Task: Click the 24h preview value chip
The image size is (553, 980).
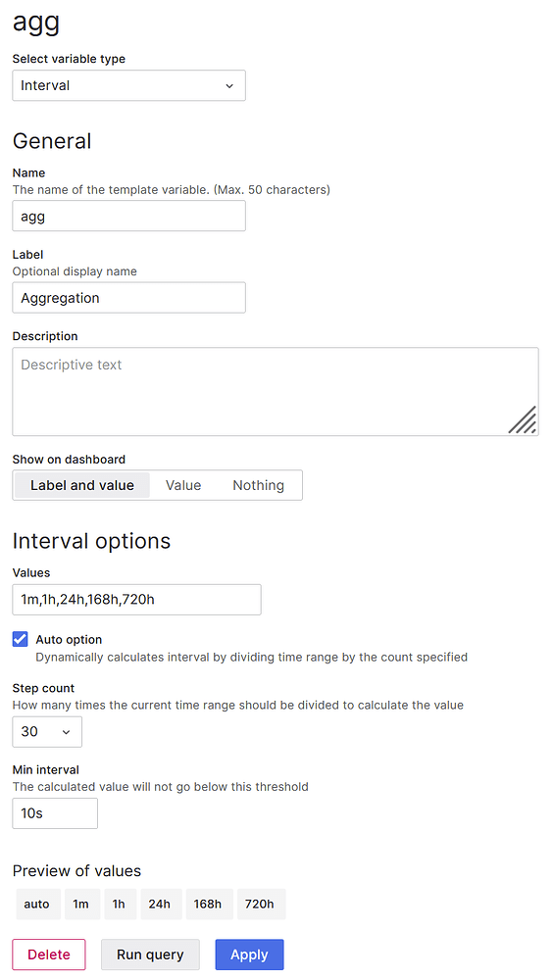Action: pyautogui.click(x=160, y=905)
